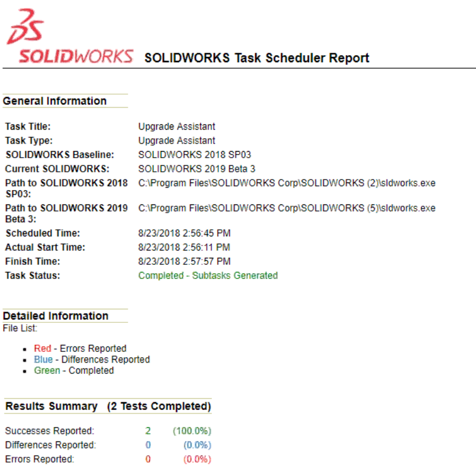Select finish time '8/23/2018 2:57:57 PM'

pos(184,261)
